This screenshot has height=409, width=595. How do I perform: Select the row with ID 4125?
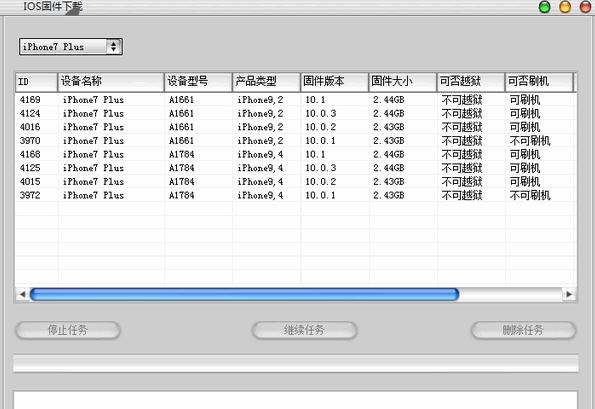[296, 168]
